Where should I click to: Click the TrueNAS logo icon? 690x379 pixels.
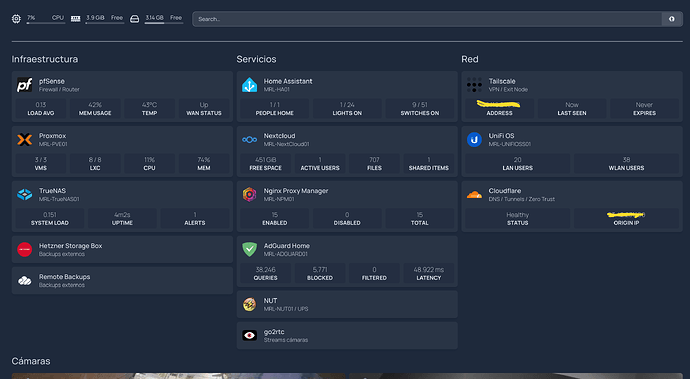[25, 195]
